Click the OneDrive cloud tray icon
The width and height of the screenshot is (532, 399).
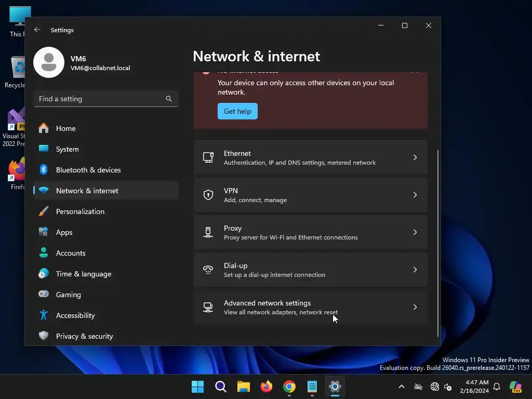click(x=418, y=387)
